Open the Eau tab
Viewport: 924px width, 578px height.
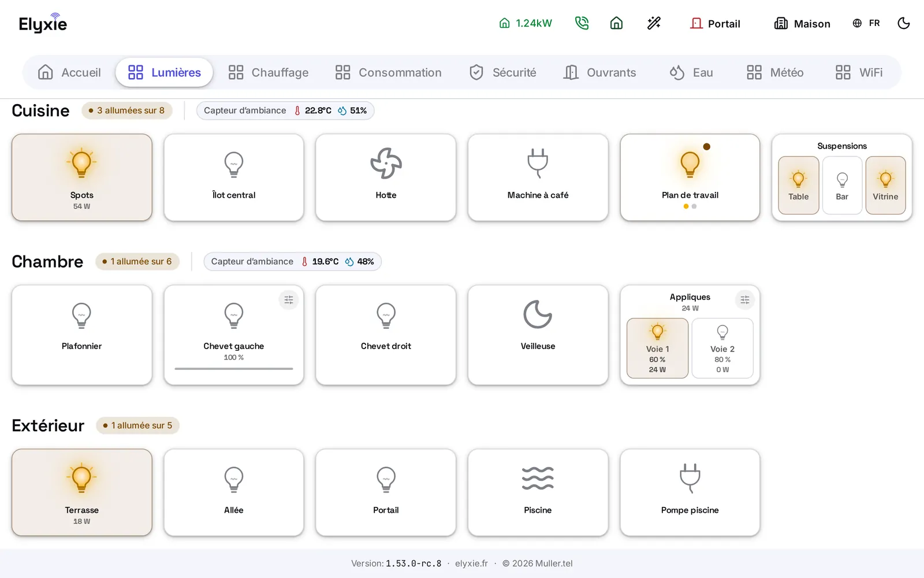(691, 72)
